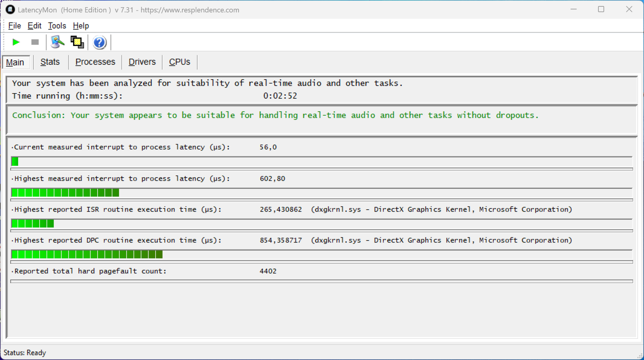This screenshot has height=360, width=644.
Task: Open the File menu
Action: (x=14, y=26)
